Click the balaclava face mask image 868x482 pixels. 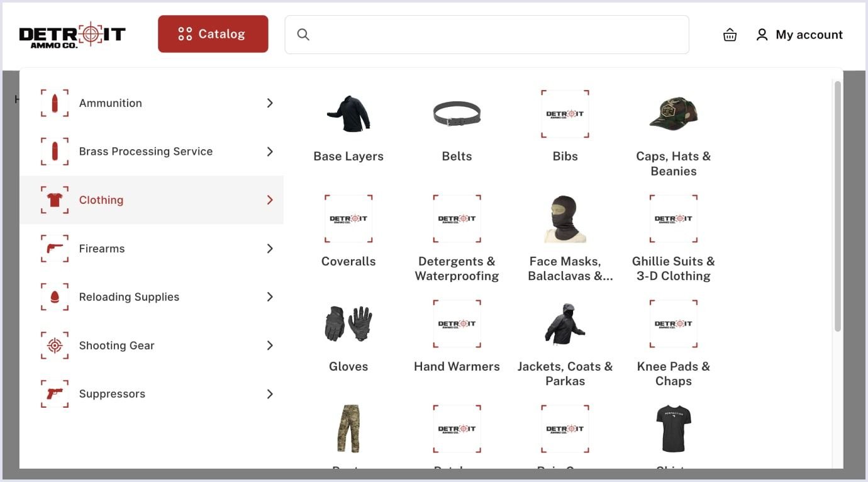pos(565,219)
